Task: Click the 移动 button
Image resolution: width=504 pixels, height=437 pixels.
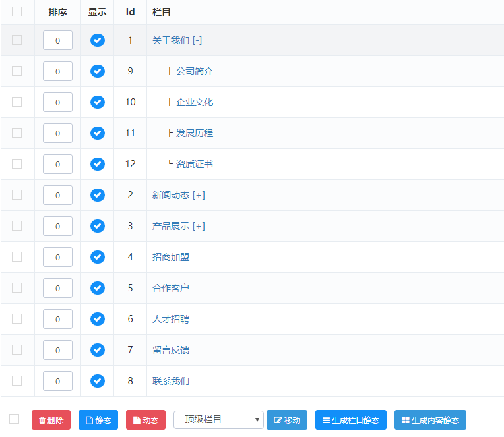Action: (287, 420)
